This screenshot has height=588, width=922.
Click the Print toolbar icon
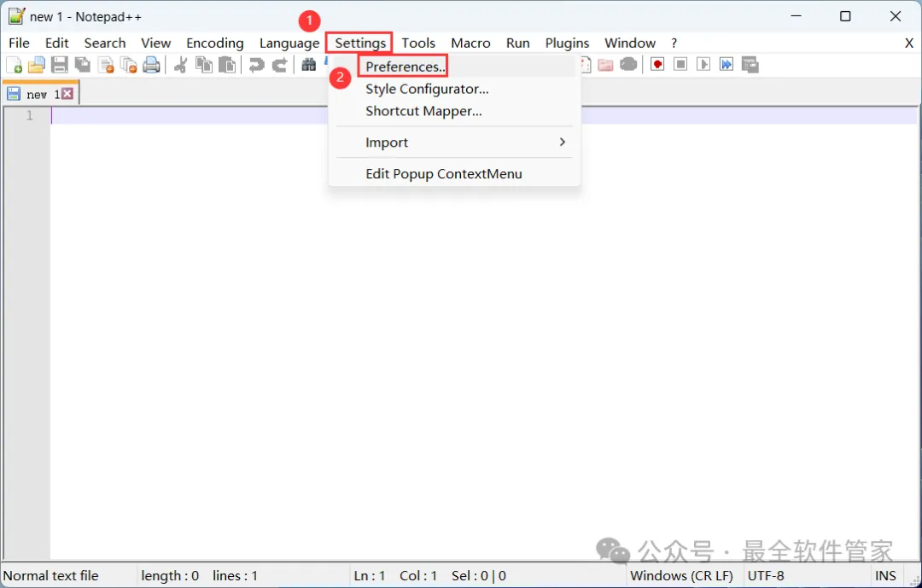click(152, 65)
